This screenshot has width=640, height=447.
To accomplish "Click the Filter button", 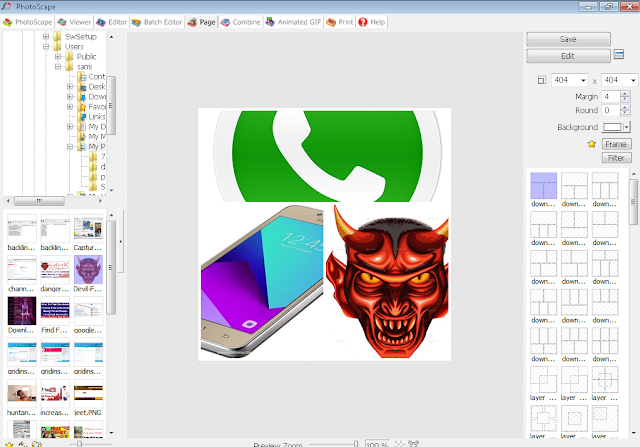I will tap(616, 158).
